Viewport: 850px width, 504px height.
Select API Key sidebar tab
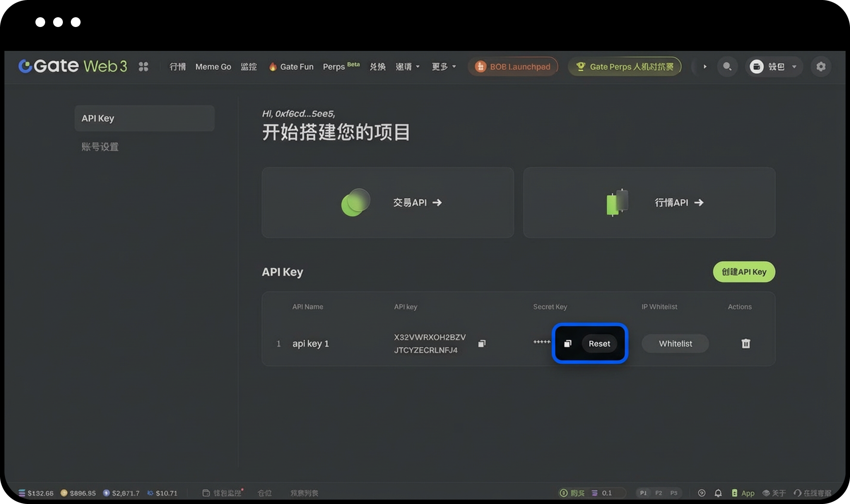[144, 118]
